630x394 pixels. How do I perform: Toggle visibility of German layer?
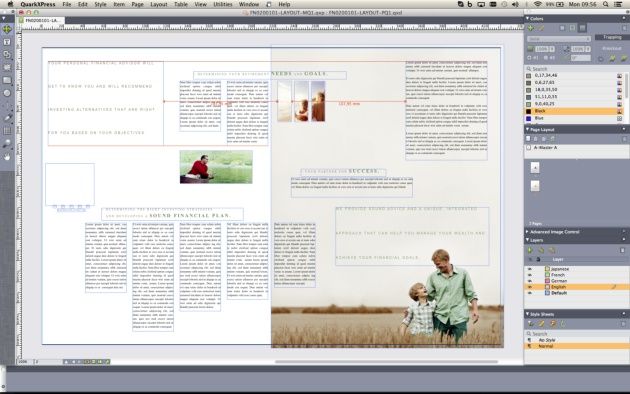(530, 281)
